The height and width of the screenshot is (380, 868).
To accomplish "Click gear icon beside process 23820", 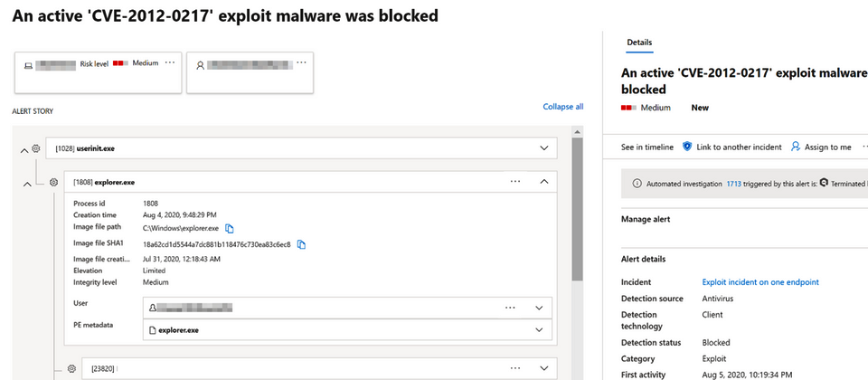I will (x=71, y=369).
